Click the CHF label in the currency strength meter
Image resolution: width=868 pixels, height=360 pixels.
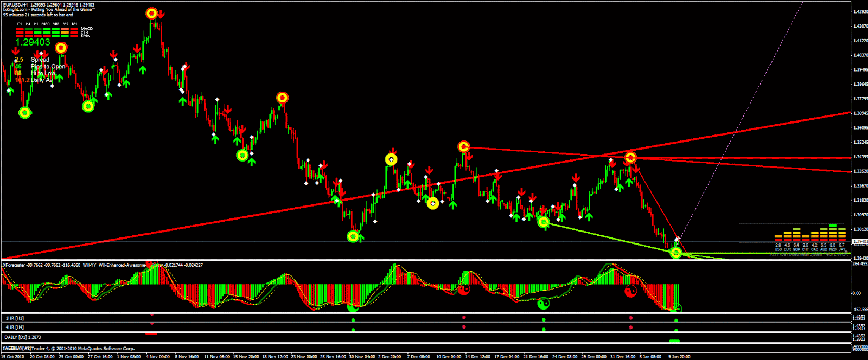pos(806,249)
